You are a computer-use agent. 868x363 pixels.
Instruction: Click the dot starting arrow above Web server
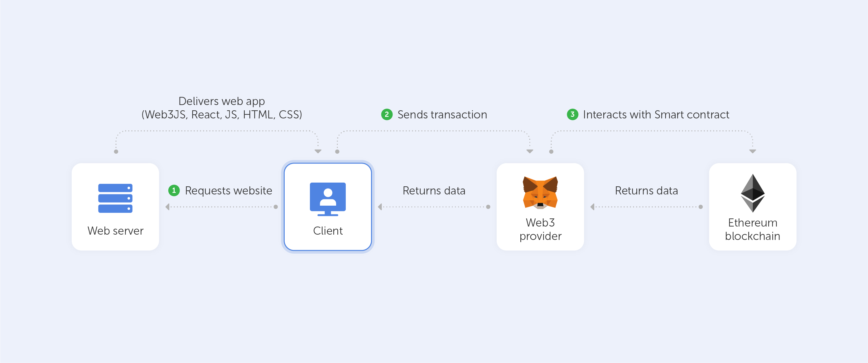[x=116, y=151]
